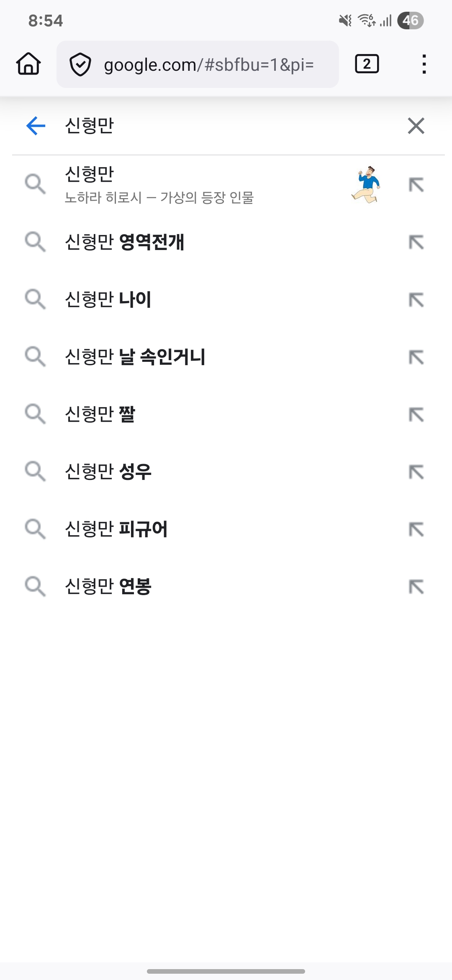
Task: Clear the search text with X
Action: point(416,126)
